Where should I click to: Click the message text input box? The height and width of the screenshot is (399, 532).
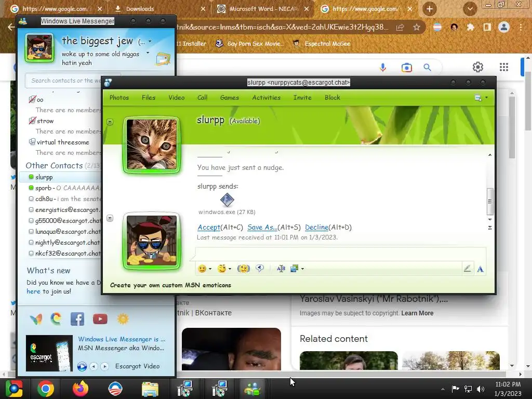[x=340, y=254]
